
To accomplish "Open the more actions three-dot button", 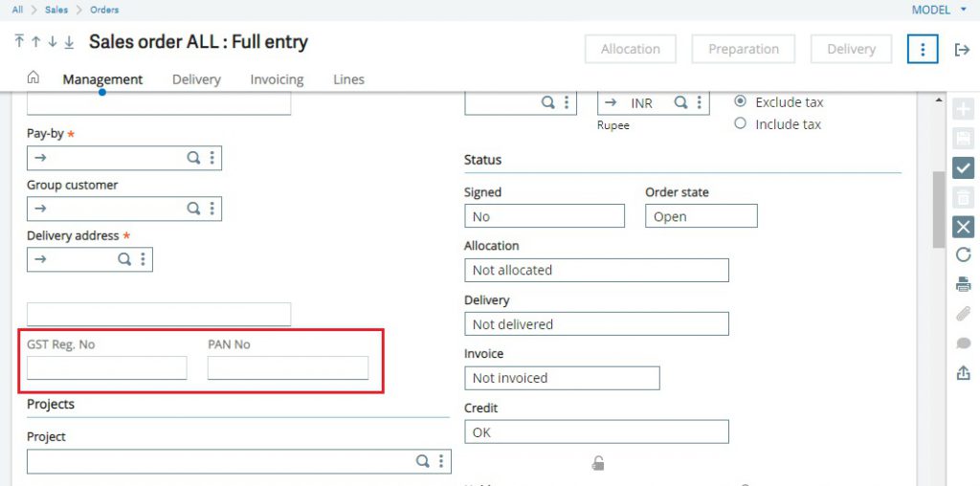I will click(x=923, y=50).
